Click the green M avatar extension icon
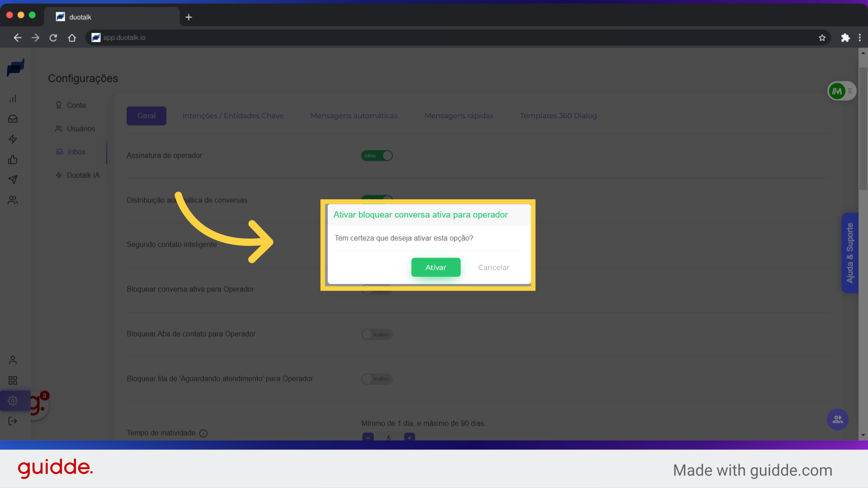Image resolution: width=868 pixels, height=488 pixels. click(837, 91)
